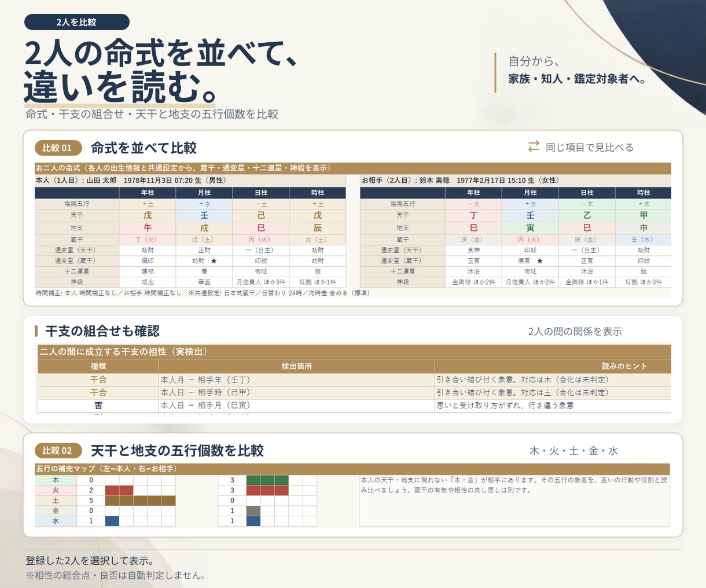Click the 同じ項目で見比べる label

tap(590, 148)
